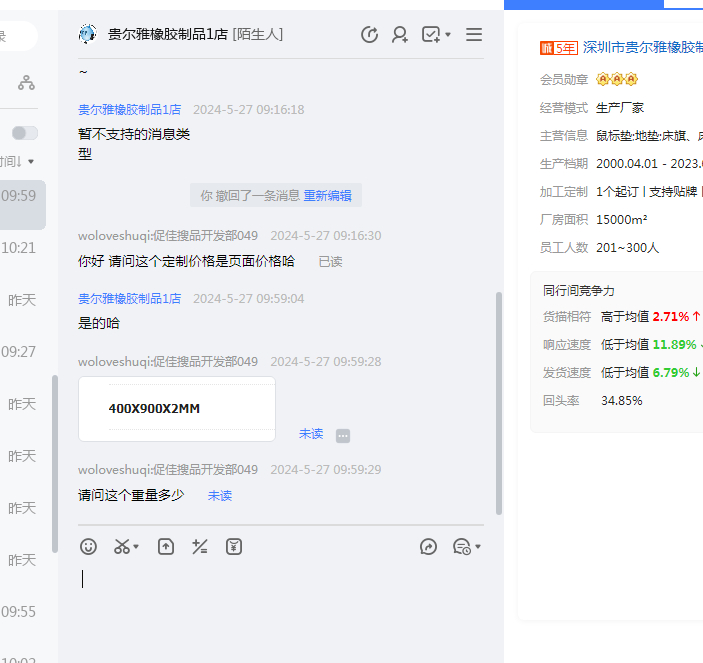This screenshot has height=663, width=703.
Task: Open chat history clock icon in header
Action: (x=369, y=35)
